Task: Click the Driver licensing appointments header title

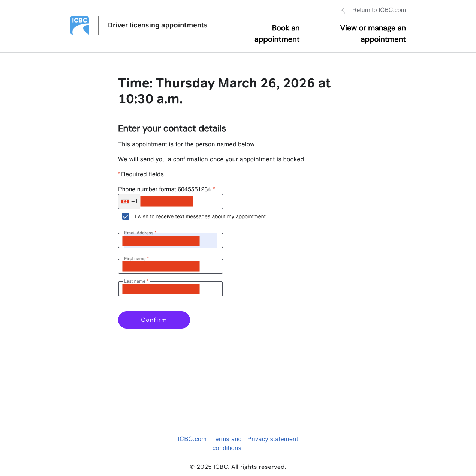Action: tap(157, 25)
